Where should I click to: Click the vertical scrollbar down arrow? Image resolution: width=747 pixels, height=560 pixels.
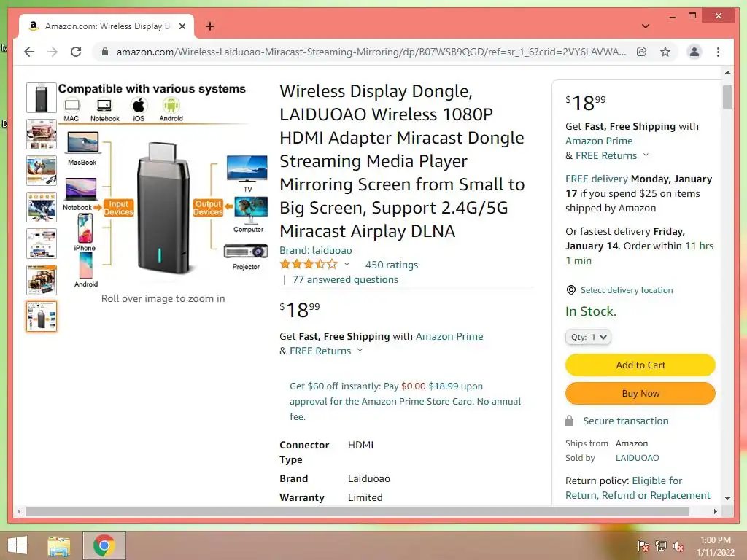[727, 499]
